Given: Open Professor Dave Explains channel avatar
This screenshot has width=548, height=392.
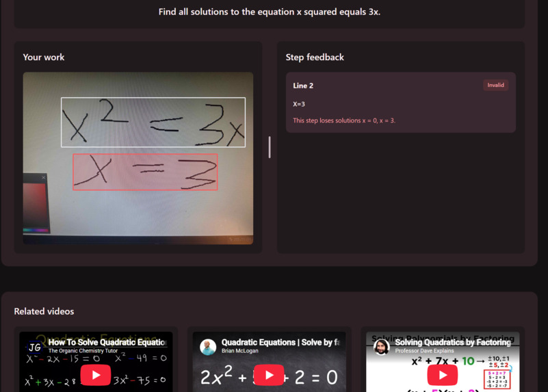Looking at the screenshot, I should pos(381,347).
